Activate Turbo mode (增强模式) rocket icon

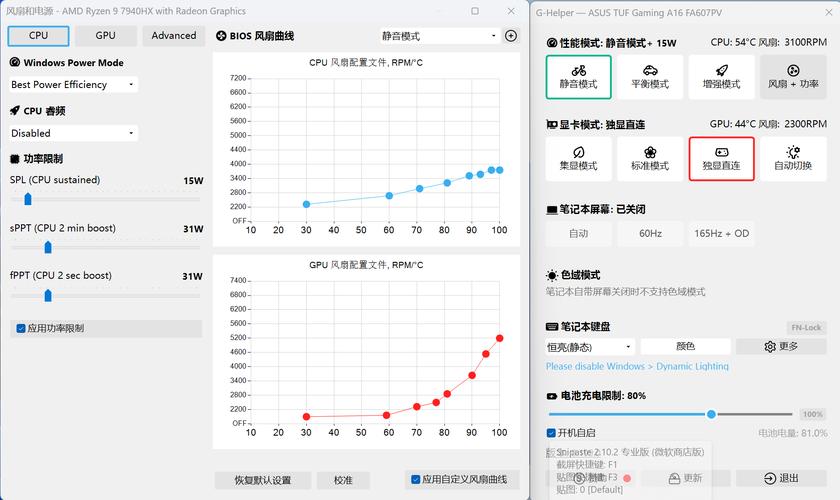tap(721, 76)
